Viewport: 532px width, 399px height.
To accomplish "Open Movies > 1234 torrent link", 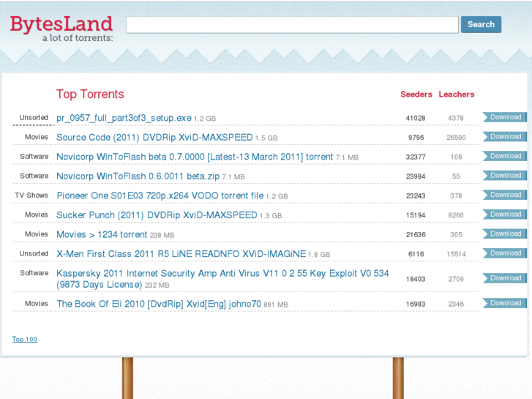I will [102, 234].
